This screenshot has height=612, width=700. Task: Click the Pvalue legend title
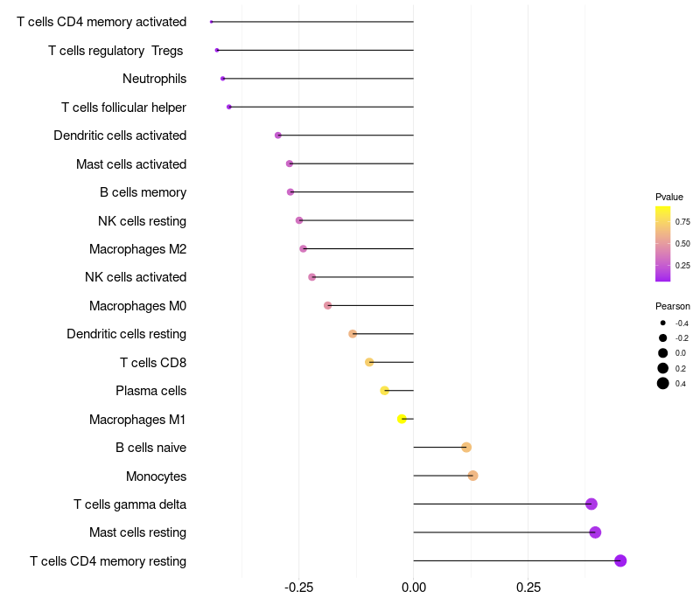(669, 197)
